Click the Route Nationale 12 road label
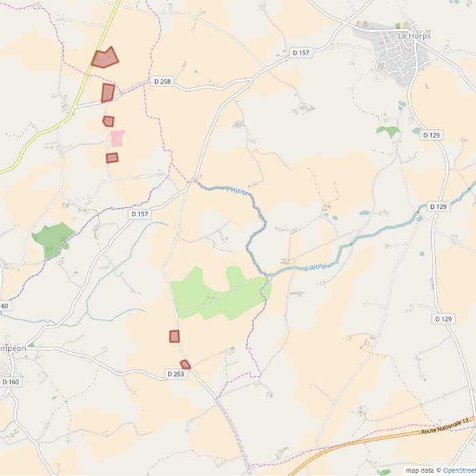Image resolution: width=476 pixels, height=476 pixels. 445,426
